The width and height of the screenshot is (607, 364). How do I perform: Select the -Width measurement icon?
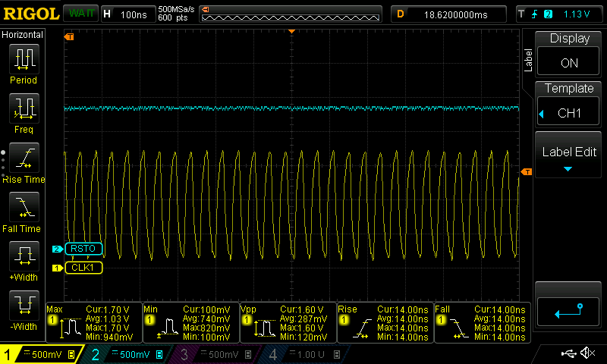coord(24,305)
